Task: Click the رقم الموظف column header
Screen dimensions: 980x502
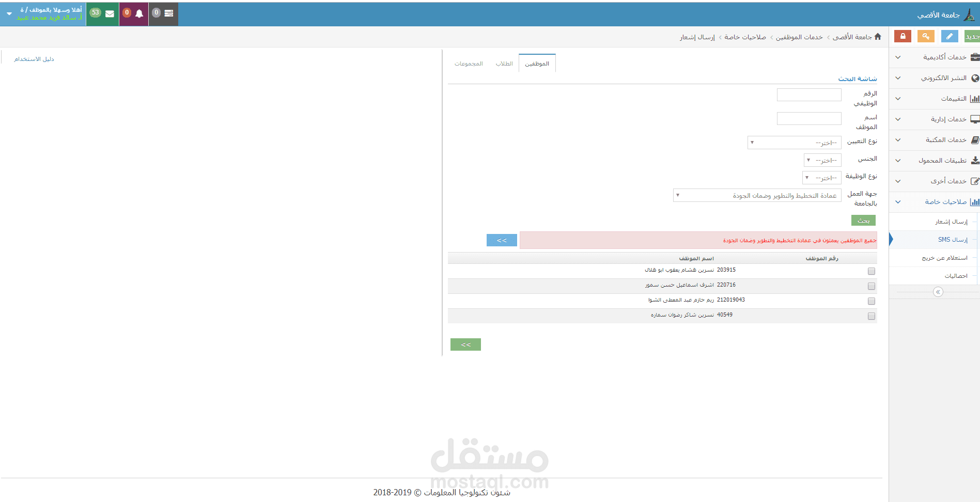Action: [822, 258]
